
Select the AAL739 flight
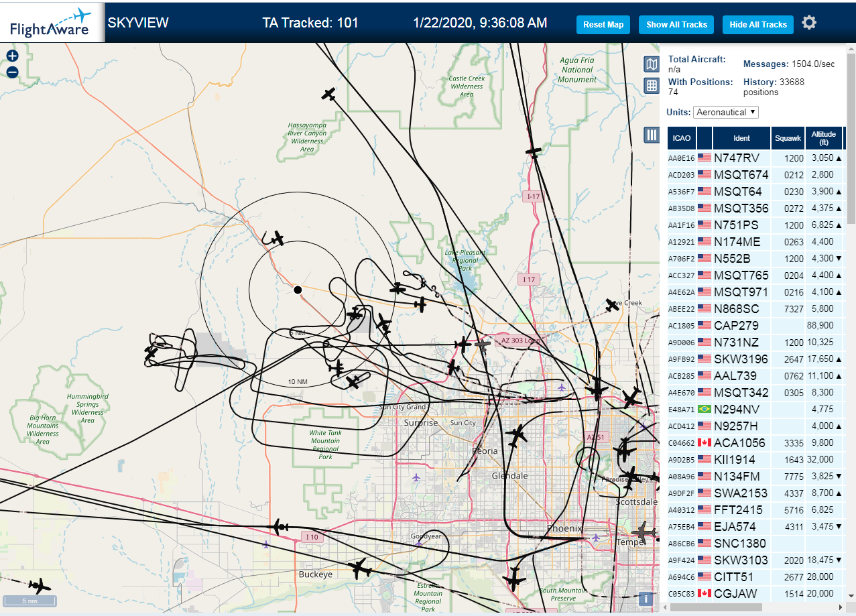(x=755, y=376)
